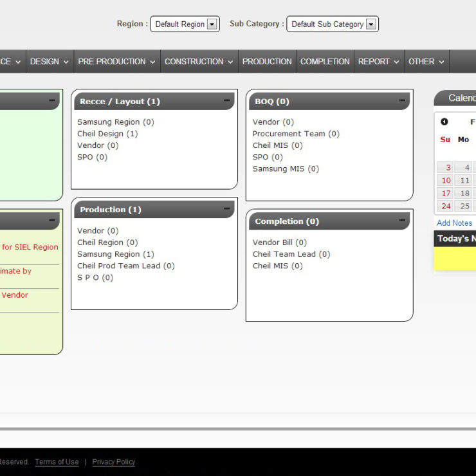Open the PRE PRODUCTION menu
Screen dimensions: 476x476
[116, 62]
